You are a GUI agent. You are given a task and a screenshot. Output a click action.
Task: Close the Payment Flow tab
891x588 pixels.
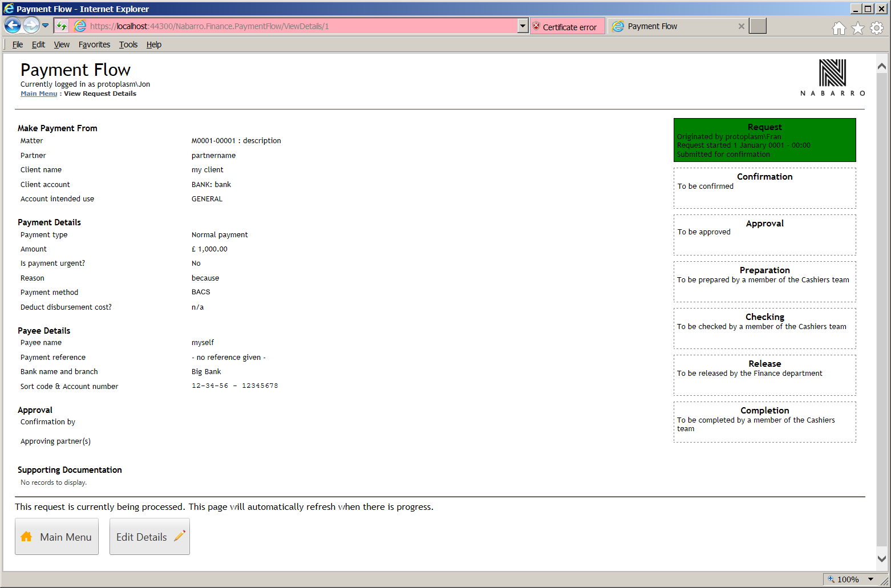tap(741, 26)
